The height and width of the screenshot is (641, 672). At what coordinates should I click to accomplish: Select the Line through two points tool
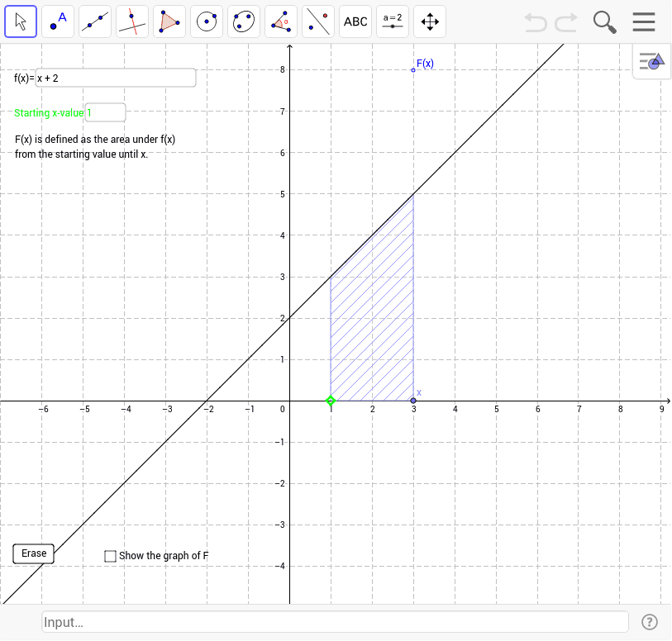pyautogui.click(x=95, y=21)
